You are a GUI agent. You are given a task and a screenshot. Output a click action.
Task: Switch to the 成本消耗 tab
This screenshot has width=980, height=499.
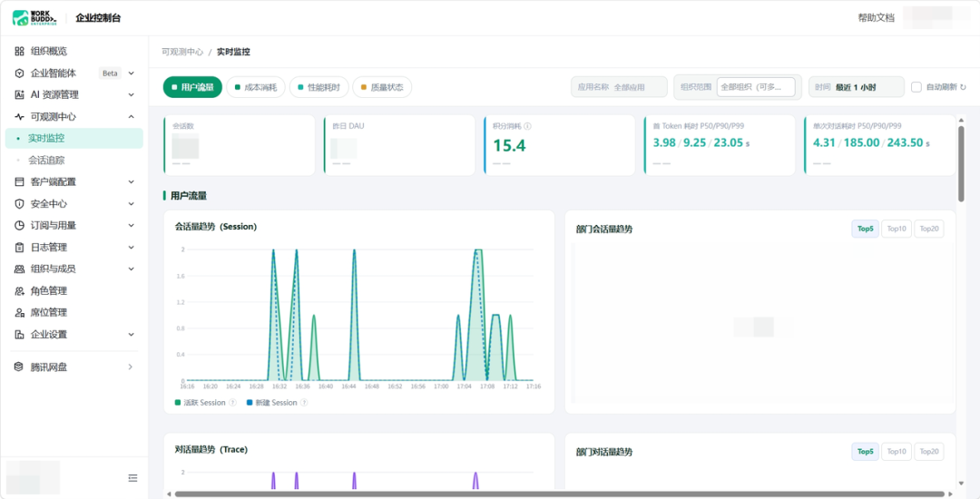pyautogui.click(x=256, y=87)
